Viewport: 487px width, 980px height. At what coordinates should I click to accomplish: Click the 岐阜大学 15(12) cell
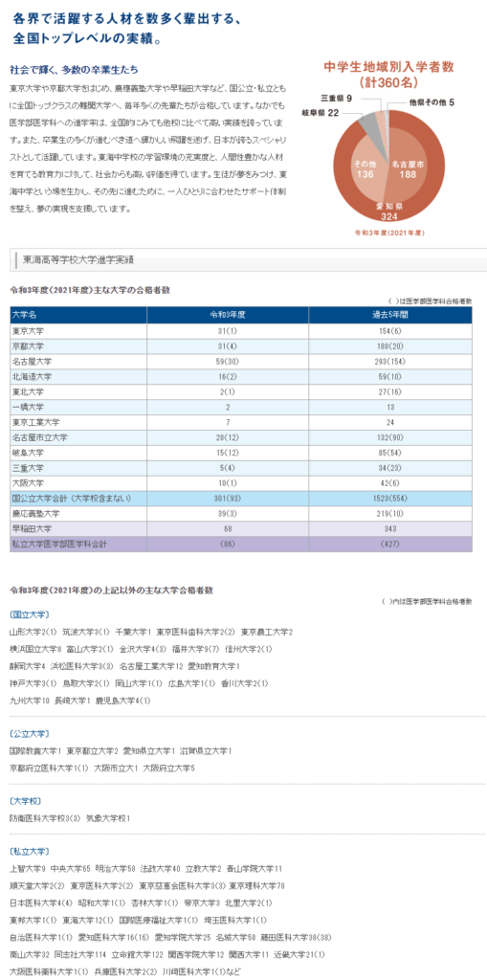[228, 453]
